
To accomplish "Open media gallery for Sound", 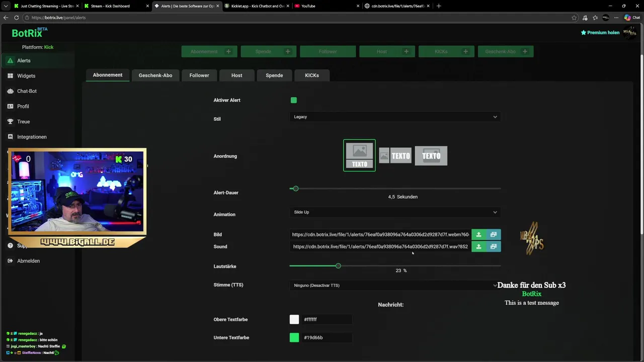I will click(x=493, y=246).
